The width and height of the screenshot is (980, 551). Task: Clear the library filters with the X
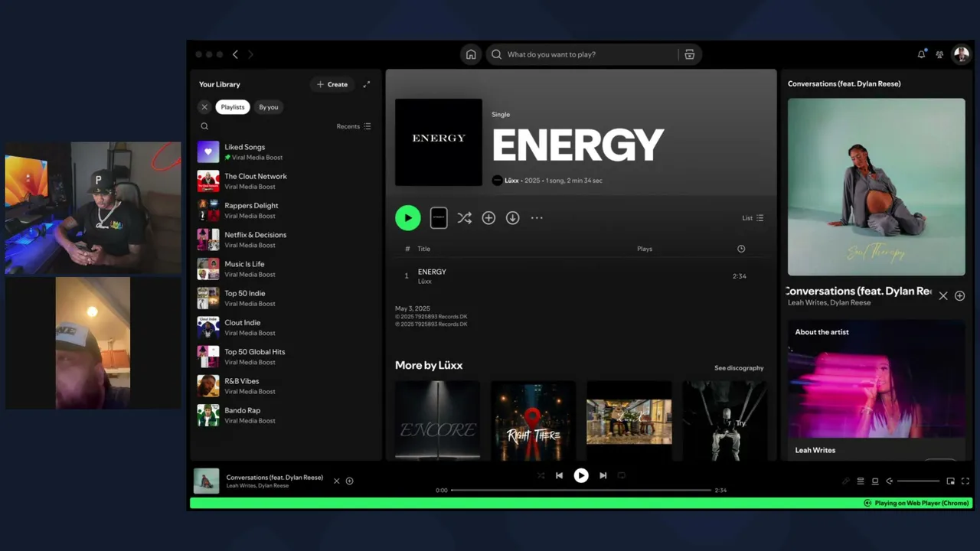point(204,107)
